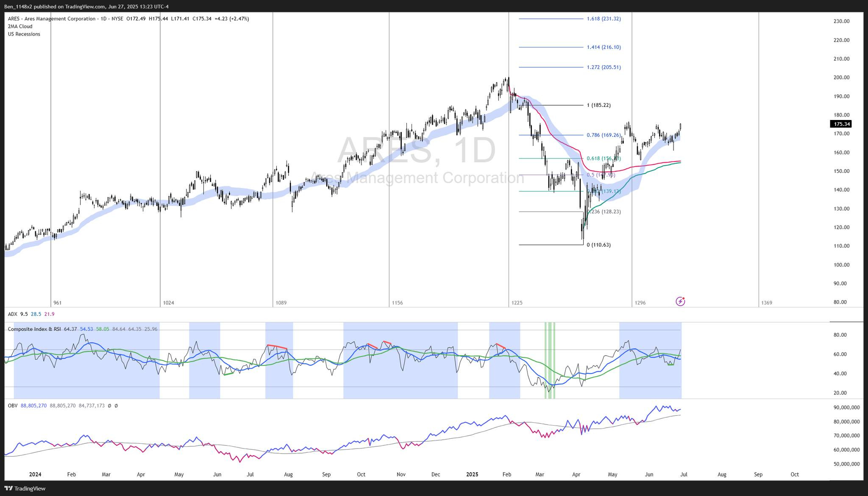Click the 2025 label on time axis
The image size is (868, 496).
pos(472,474)
